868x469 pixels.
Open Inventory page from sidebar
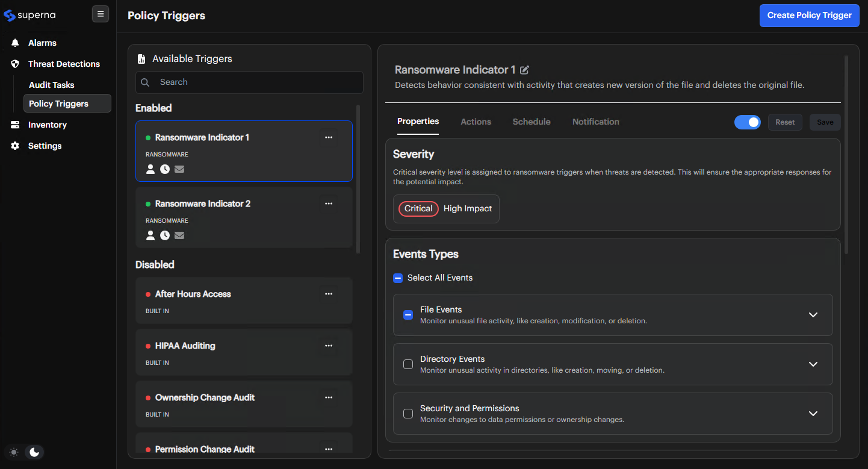[48, 125]
